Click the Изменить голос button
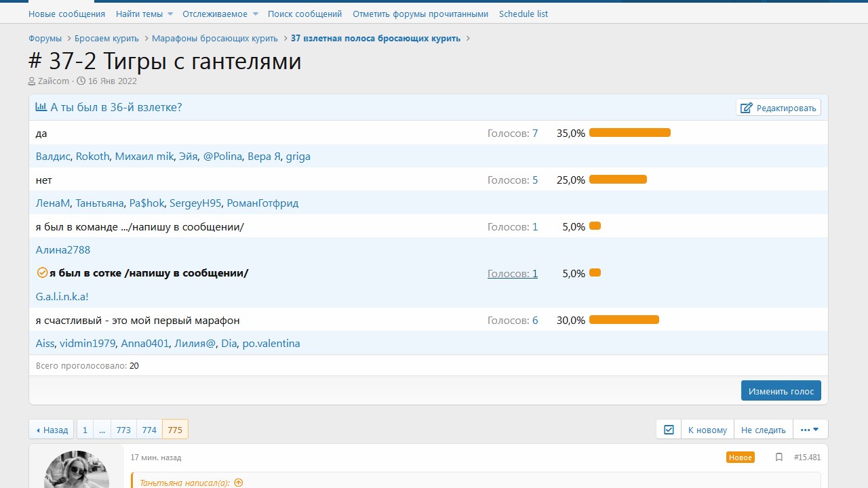The width and height of the screenshot is (868, 488). click(x=781, y=391)
